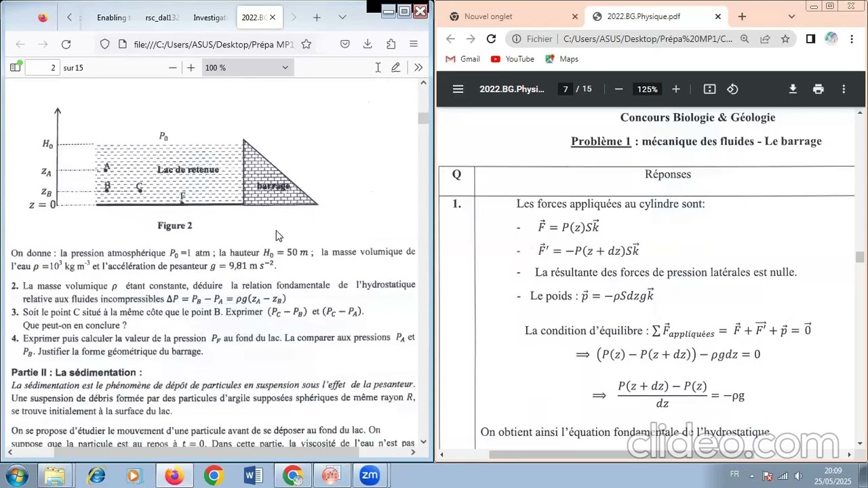This screenshot has height=488, width=868.
Task: Zoom in in the Firefox PDF viewer
Action: pos(191,68)
